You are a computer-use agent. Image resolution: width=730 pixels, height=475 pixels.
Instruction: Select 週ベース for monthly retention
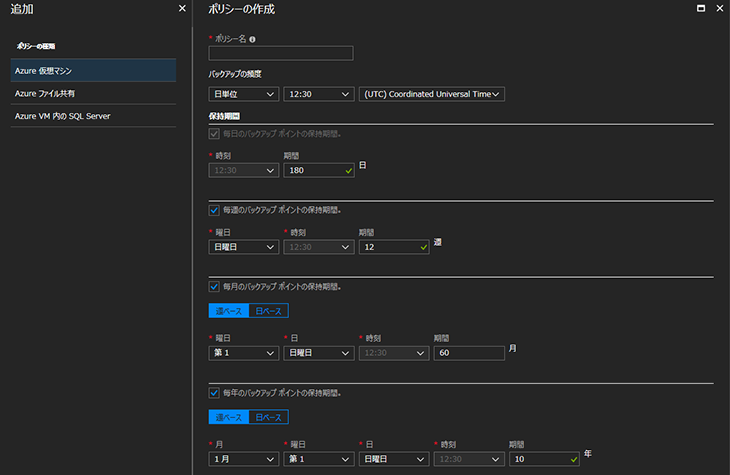click(227, 311)
